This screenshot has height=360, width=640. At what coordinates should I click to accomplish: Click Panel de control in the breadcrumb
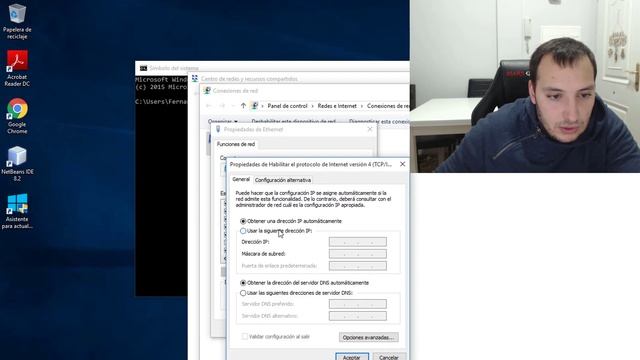pos(287,106)
